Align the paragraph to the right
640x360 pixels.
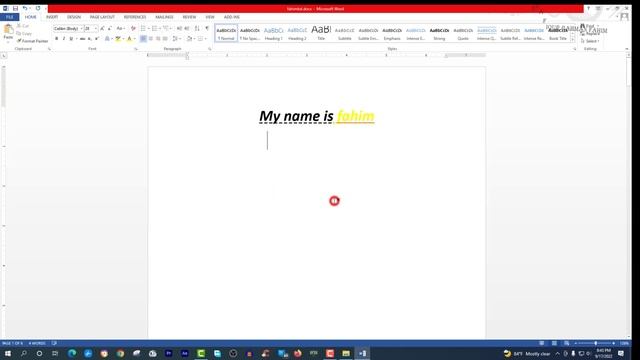click(158, 39)
